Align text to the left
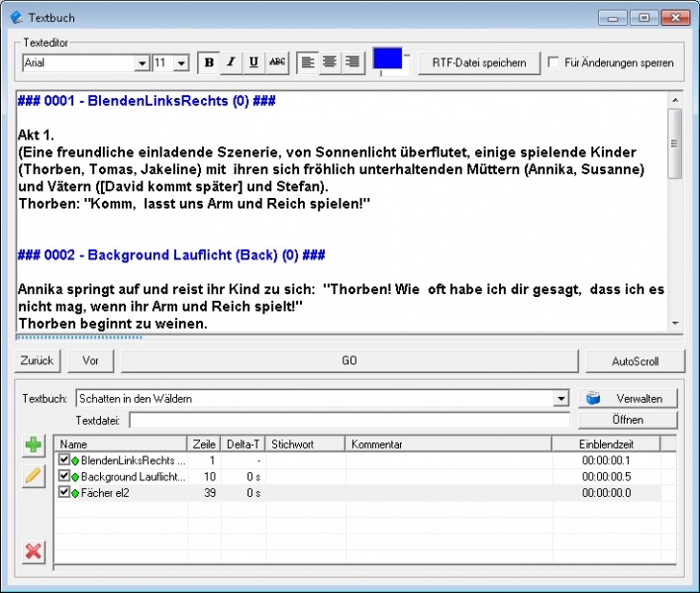This screenshot has height=593, width=700. tap(308, 62)
